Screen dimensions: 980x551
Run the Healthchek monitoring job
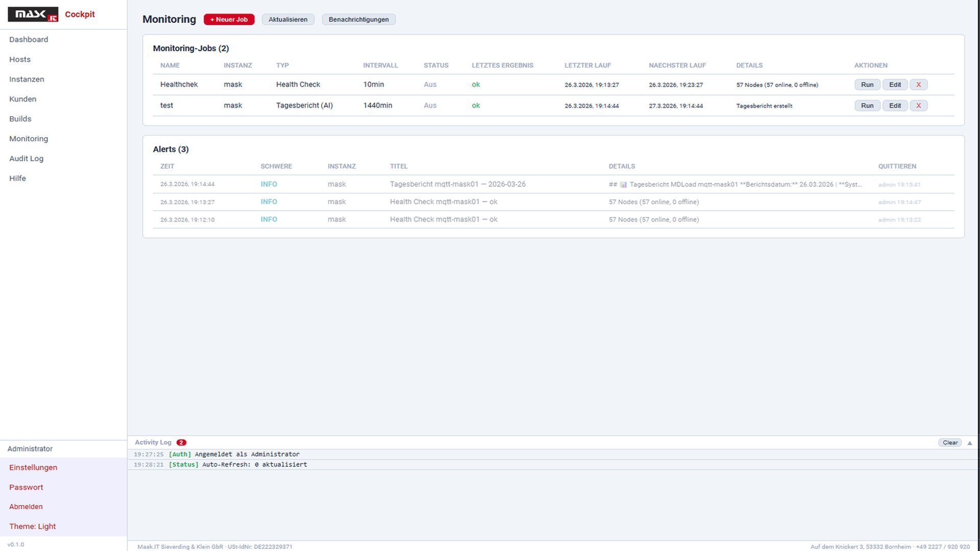pyautogui.click(x=867, y=85)
